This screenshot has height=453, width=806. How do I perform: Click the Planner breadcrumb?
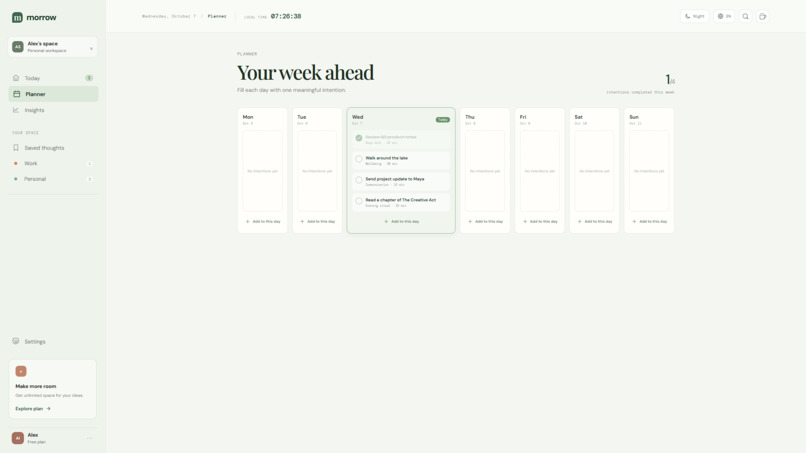coord(217,16)
